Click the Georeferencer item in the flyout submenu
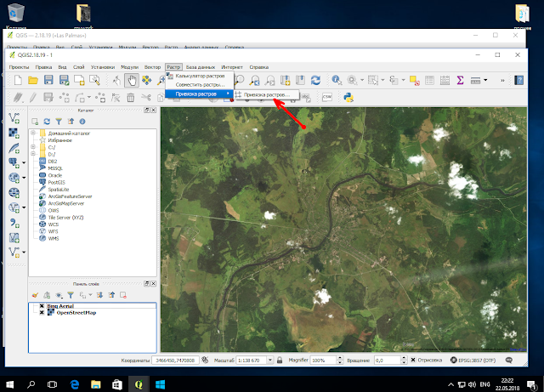This screenshot has width=544, height=392. 266,94
